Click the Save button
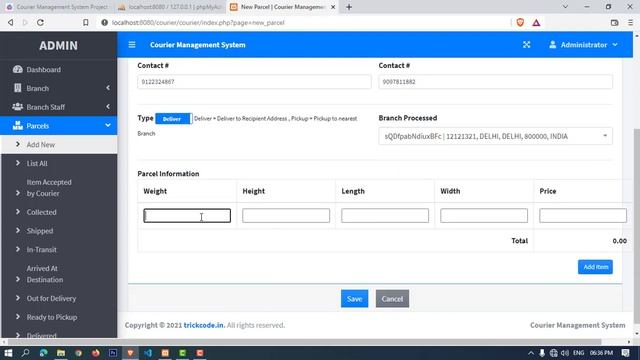This screenshot has width=640, height=360. pos(354,299)
